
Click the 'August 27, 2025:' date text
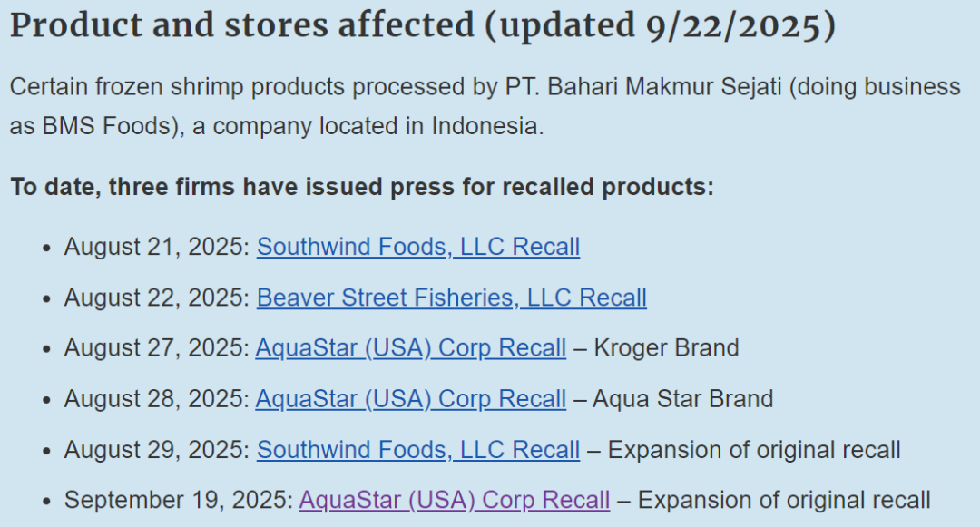click(157, 348)
